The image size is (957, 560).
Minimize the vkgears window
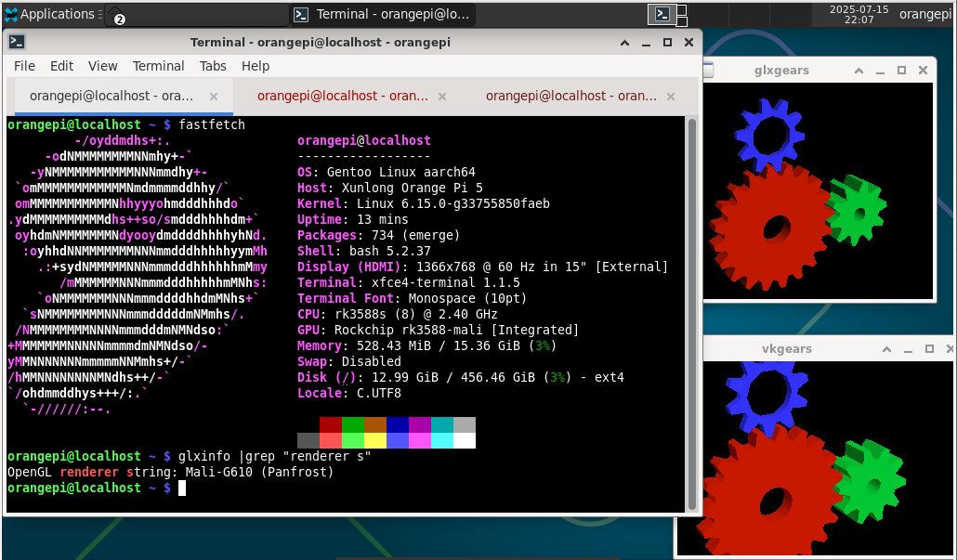coord(908,349)
